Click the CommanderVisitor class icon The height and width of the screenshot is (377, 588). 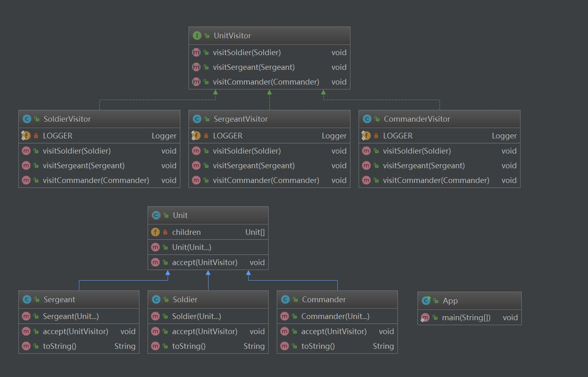[x=367, y=119]
